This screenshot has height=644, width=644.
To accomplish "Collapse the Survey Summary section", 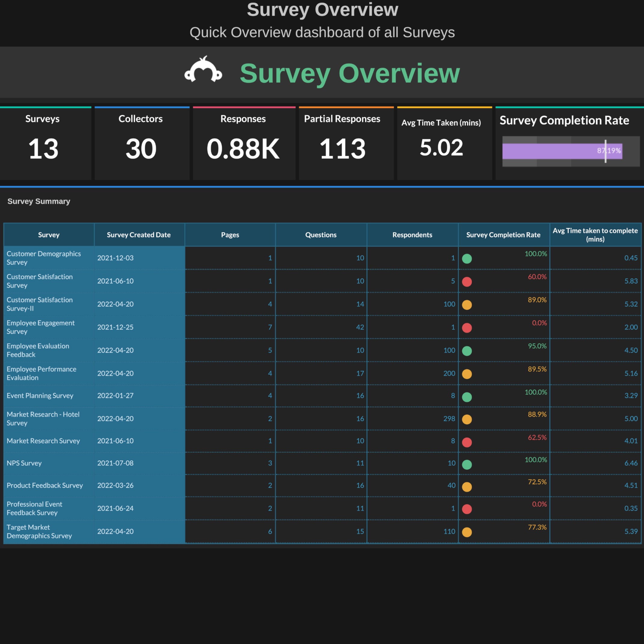I will click(x=39, y=201).
